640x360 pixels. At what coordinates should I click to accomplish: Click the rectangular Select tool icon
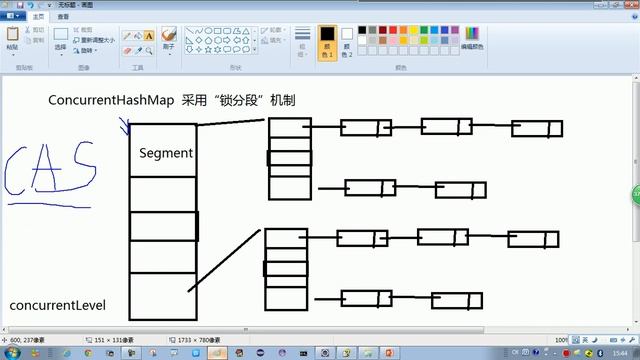(x=61, y=34)
